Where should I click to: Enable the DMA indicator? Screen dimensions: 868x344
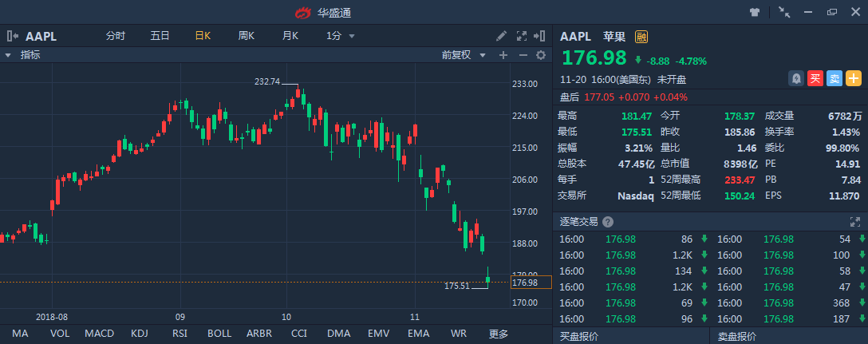[339, 334]
